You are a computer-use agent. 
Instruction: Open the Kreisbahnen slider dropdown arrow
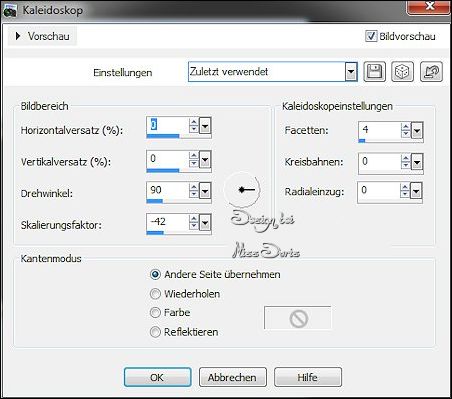pyautogui.click(x=417, y=162)
